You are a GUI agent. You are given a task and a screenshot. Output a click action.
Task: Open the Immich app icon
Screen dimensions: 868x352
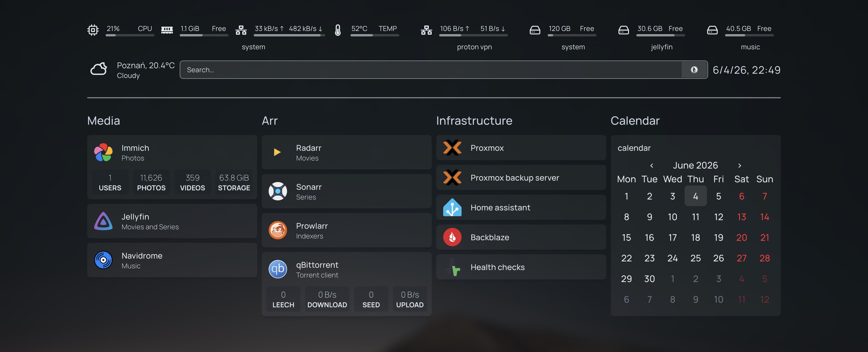pyautogui.click(x=103, y=152)
